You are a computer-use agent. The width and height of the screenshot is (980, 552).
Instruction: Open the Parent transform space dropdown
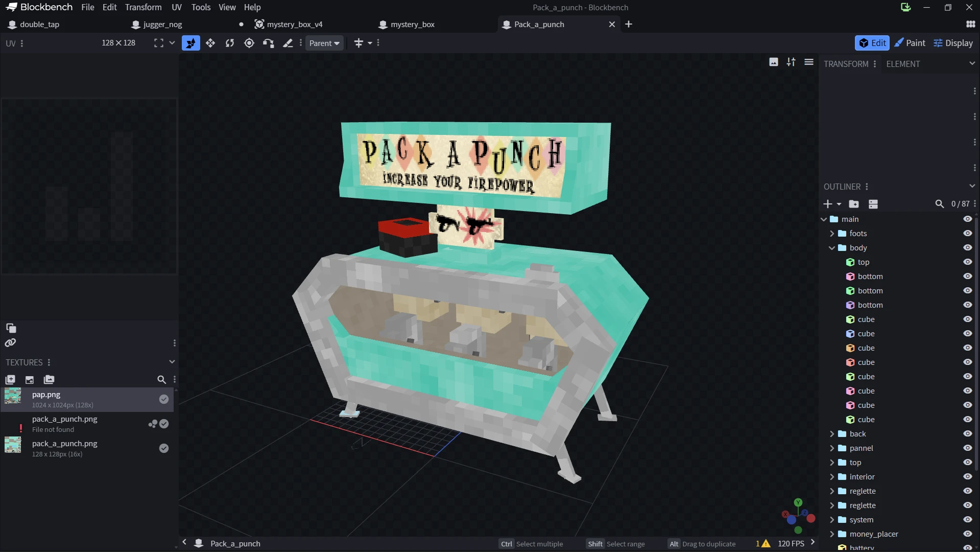[324, 43]
